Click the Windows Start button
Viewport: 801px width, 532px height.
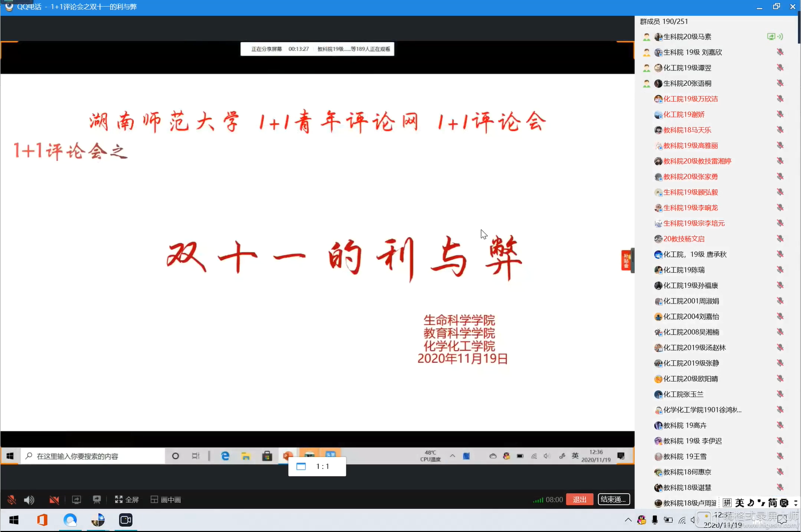(14, 520)
